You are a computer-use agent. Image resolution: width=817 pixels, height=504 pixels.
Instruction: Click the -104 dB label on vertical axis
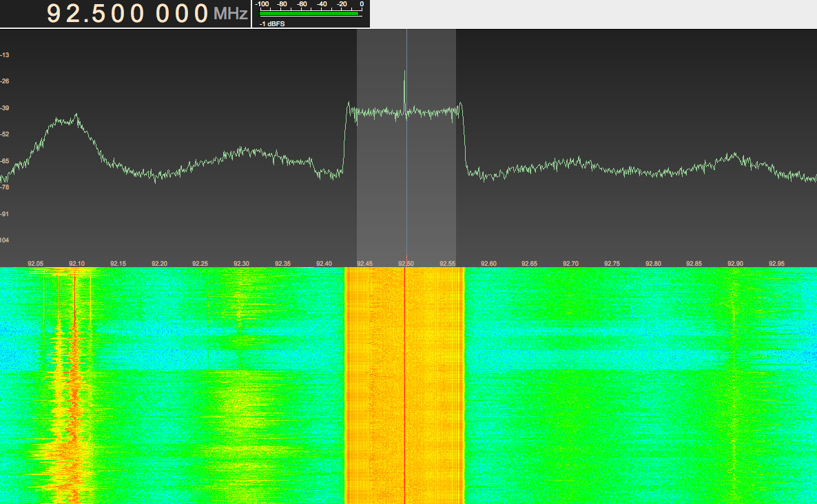pos(5,240)
